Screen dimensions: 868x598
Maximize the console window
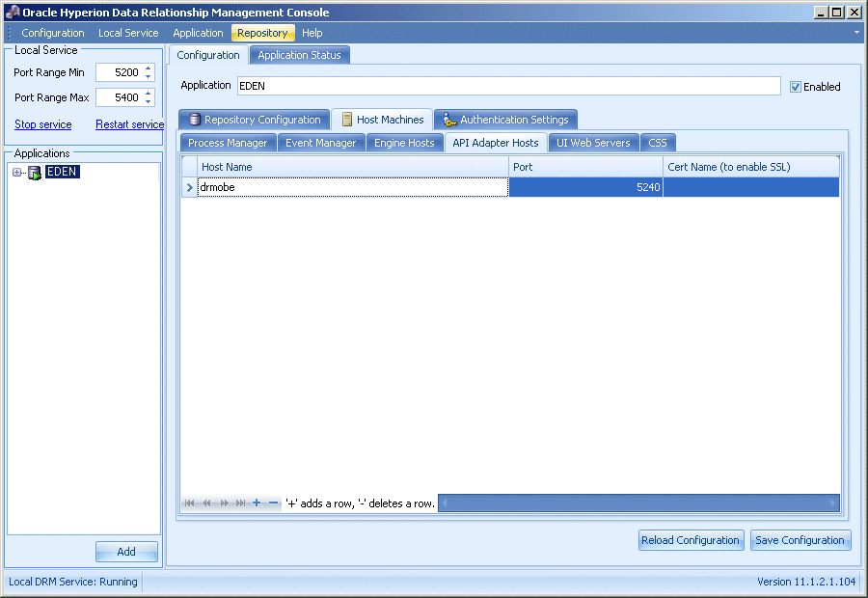837,13
